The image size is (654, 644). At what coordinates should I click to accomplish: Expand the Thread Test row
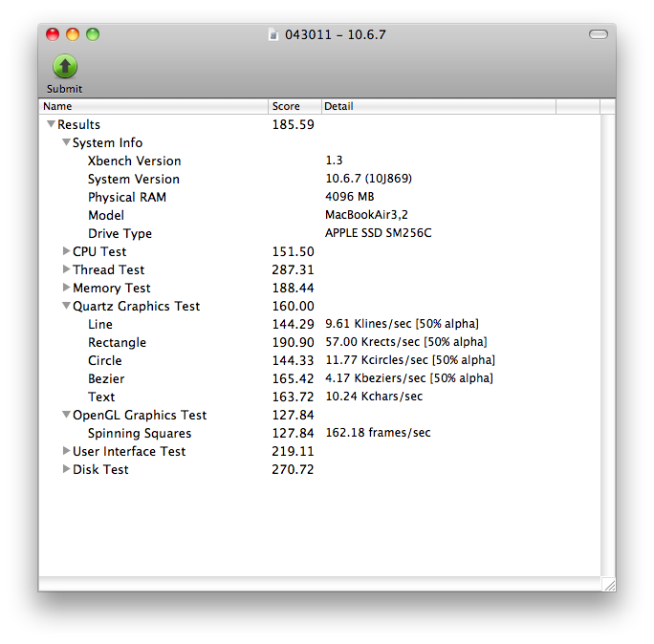tap(66, 269)
